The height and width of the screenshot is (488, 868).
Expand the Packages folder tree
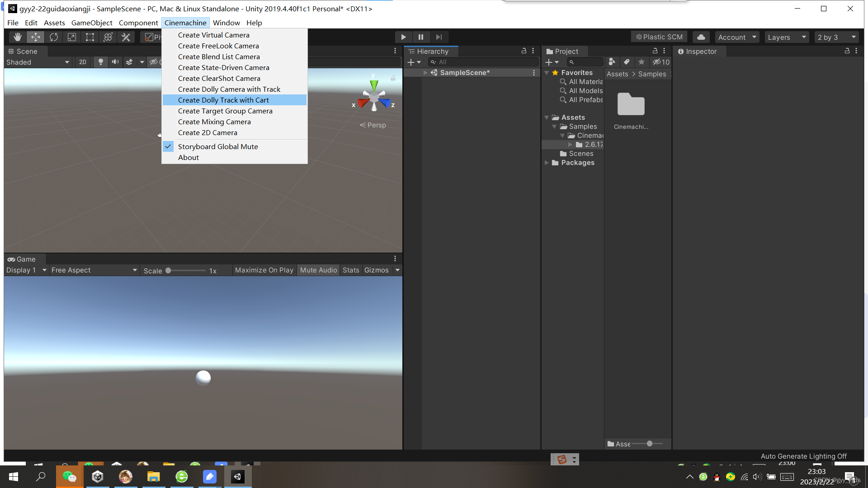(547, 163)
